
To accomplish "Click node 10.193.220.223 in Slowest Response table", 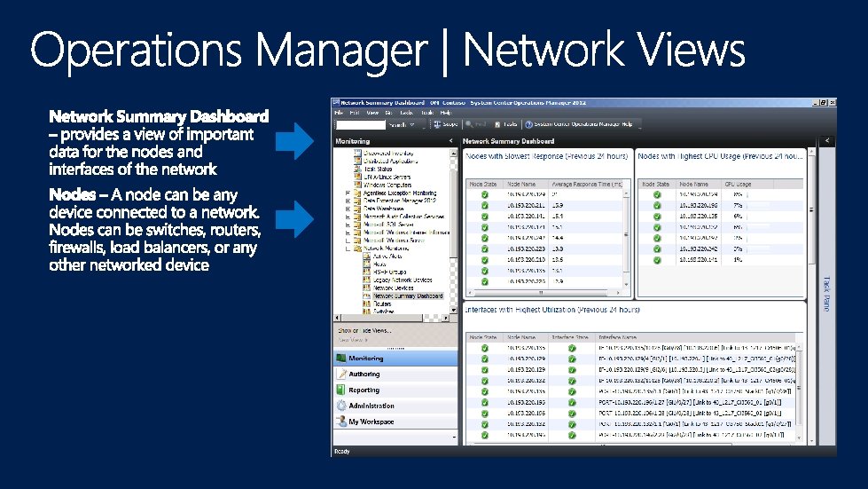I will 526,248.
